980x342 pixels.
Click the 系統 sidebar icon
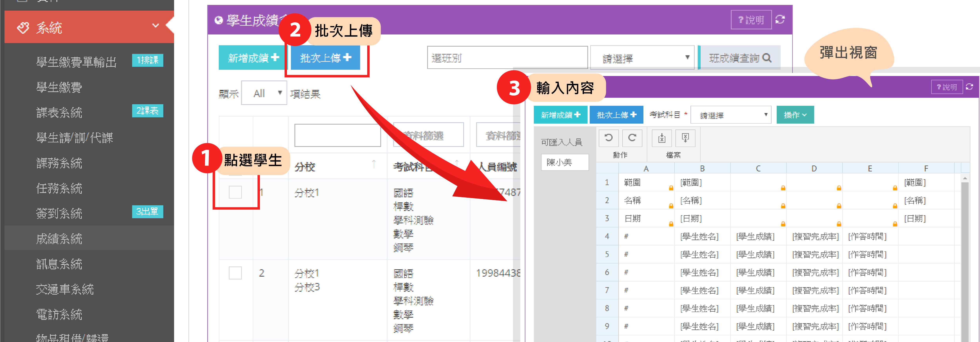pos(23,27)
